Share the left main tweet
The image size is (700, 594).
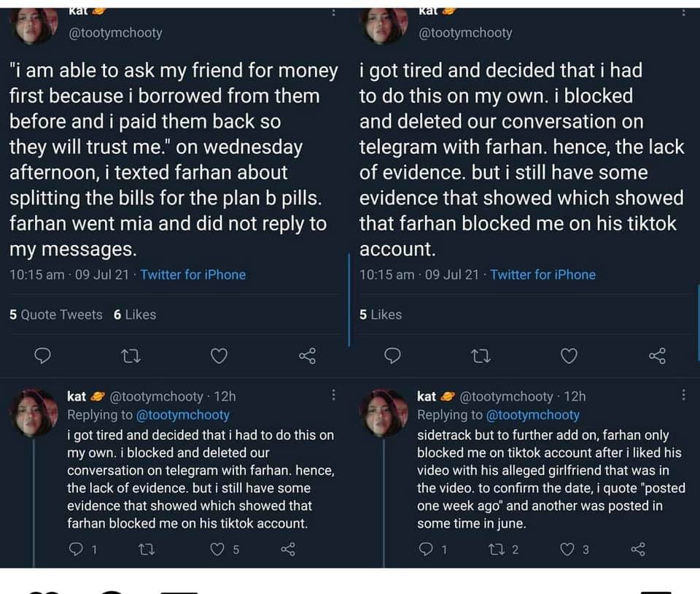click(x=307, y=356)
